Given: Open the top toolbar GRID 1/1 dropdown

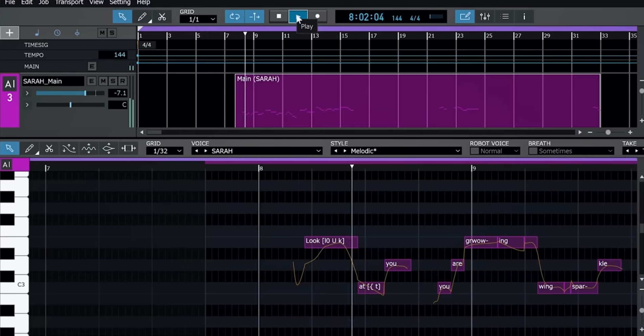Looking at the screenshot, I should (x=198, y=19).
